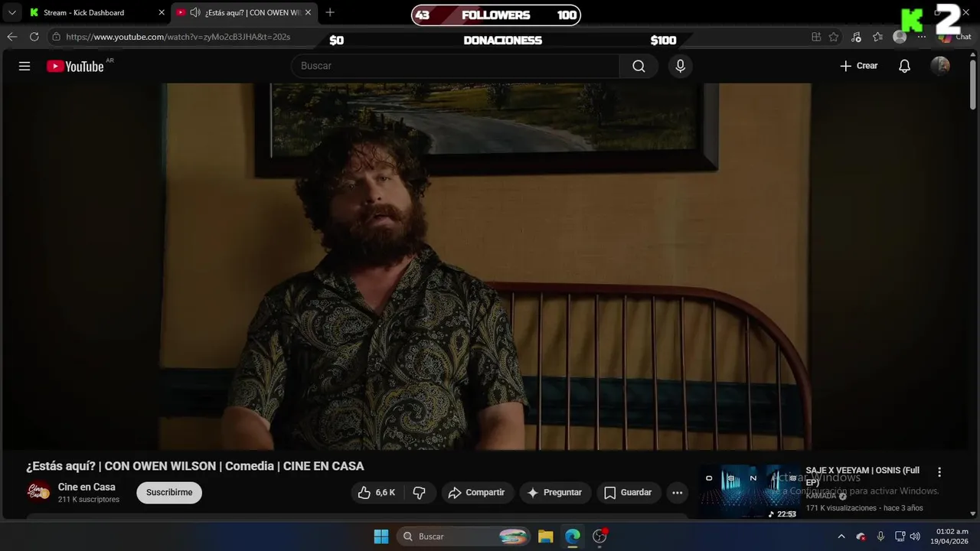Open SAJE X VEEYAM OSNIS video thumbnail
The image size is (980, 551).
(750, 491)
